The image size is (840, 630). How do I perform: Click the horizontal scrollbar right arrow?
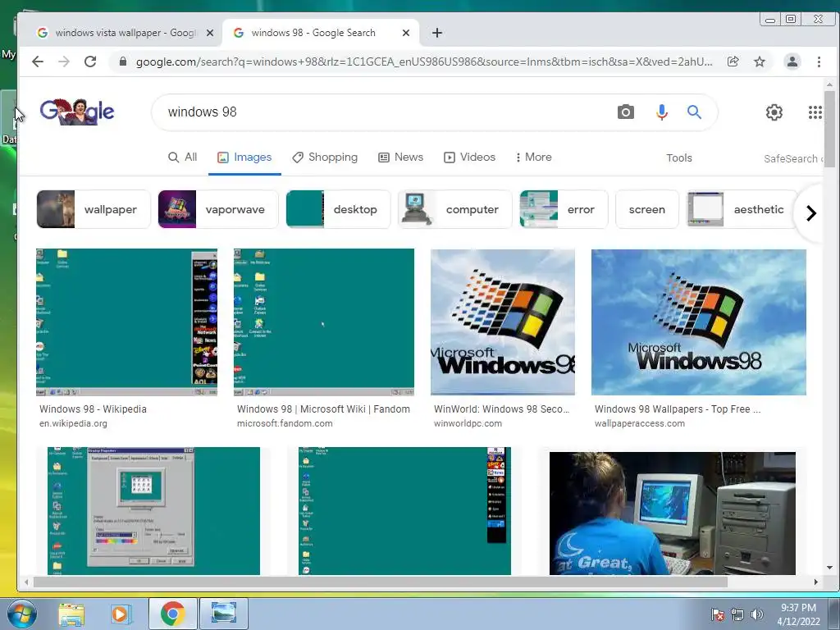[x=816, y=582]
